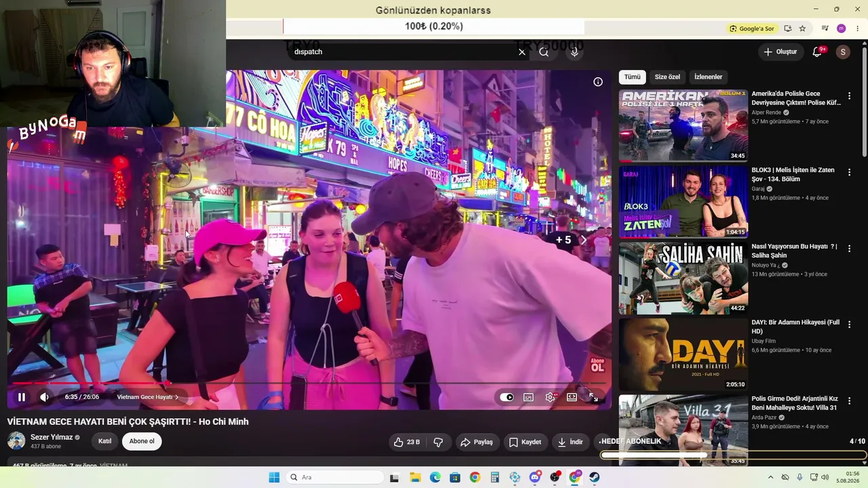Open Discord from the taskbar
Image resolution: width=868 pixels, height=488 pixels.
[535, 477]
